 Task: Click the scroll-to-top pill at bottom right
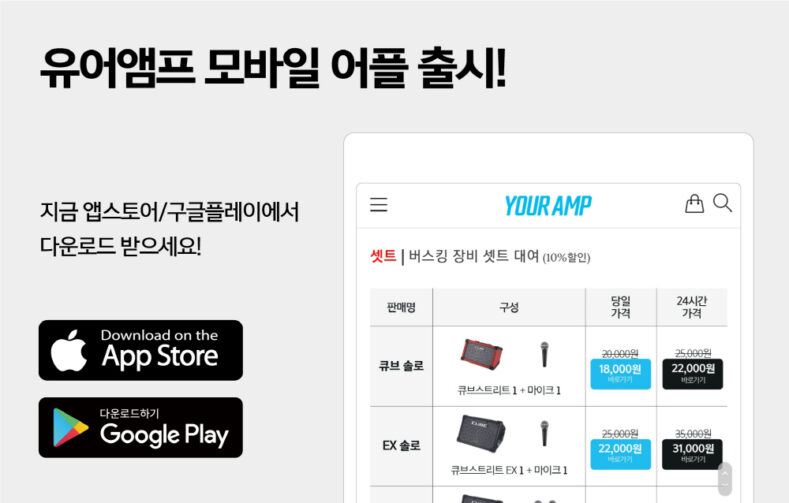pos(725,479)
